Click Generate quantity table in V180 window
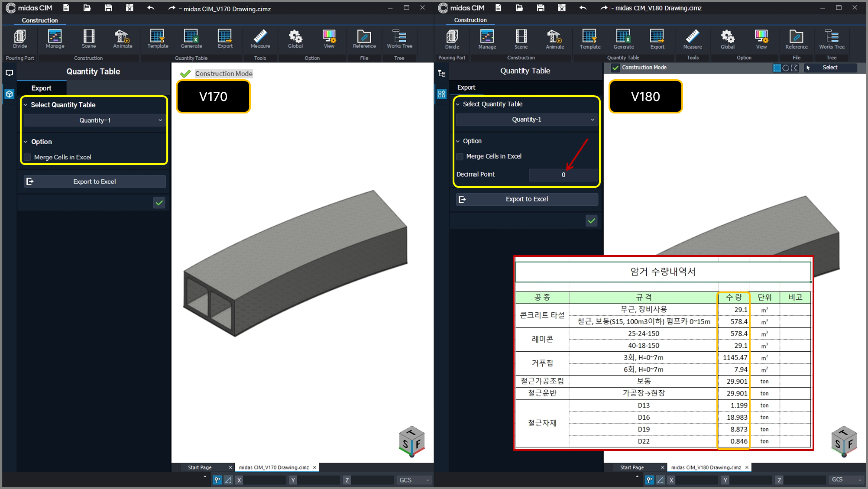The height and width of the screenshot is (489, 868). pos(624,39)
